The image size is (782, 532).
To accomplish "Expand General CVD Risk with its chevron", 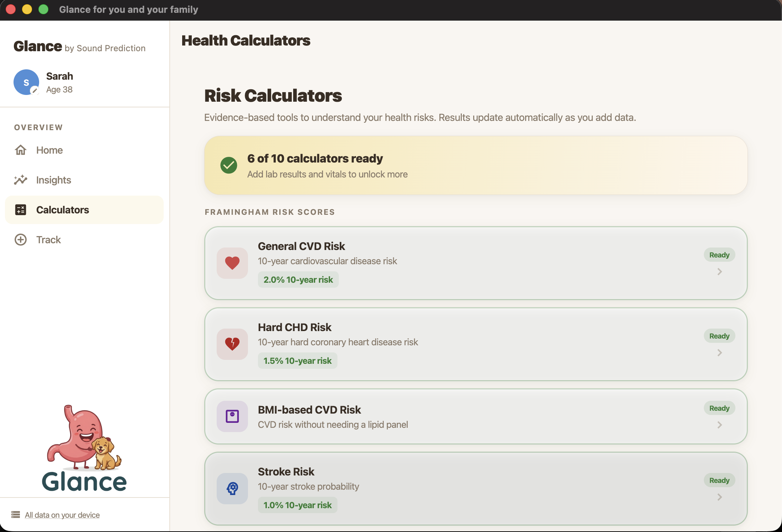I will point(719,272).
